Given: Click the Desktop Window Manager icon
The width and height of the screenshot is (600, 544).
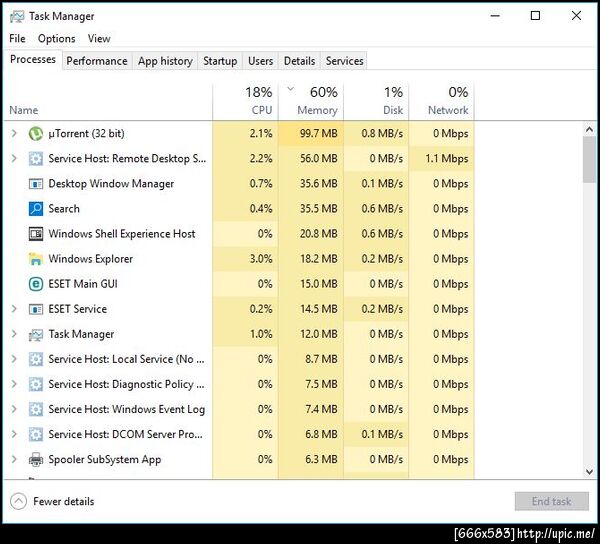Looking at the screenshot, I should pos(36,184).
